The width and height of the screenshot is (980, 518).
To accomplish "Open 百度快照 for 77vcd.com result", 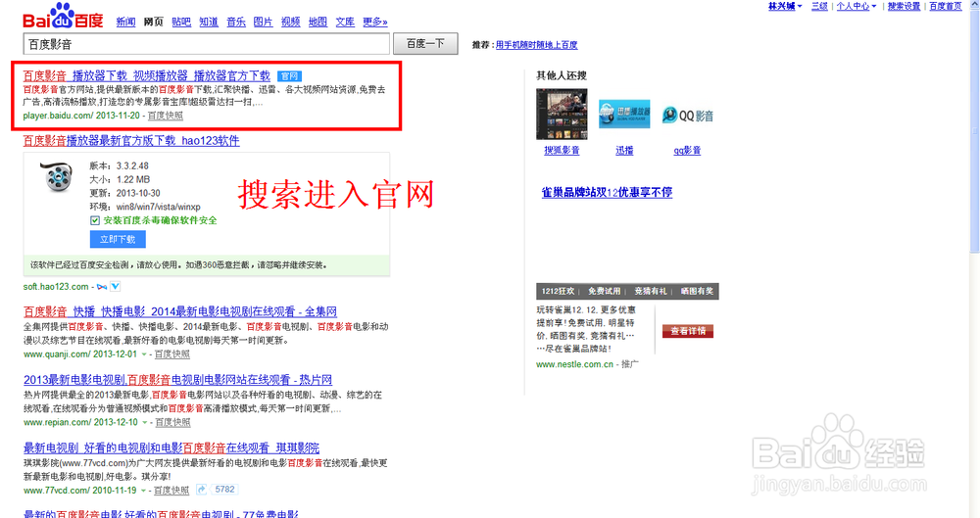I will 171,491.
